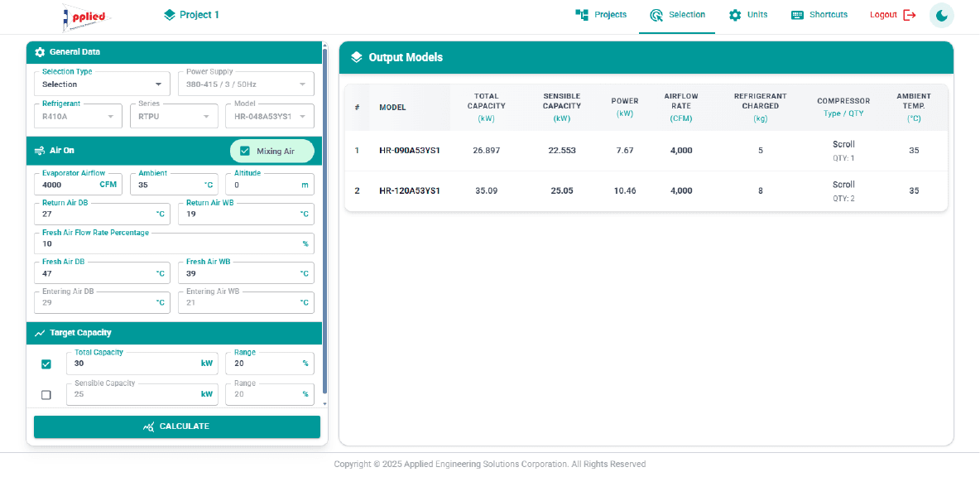Click the Project 1 title
980x477 pixels.
coord(199,15)
